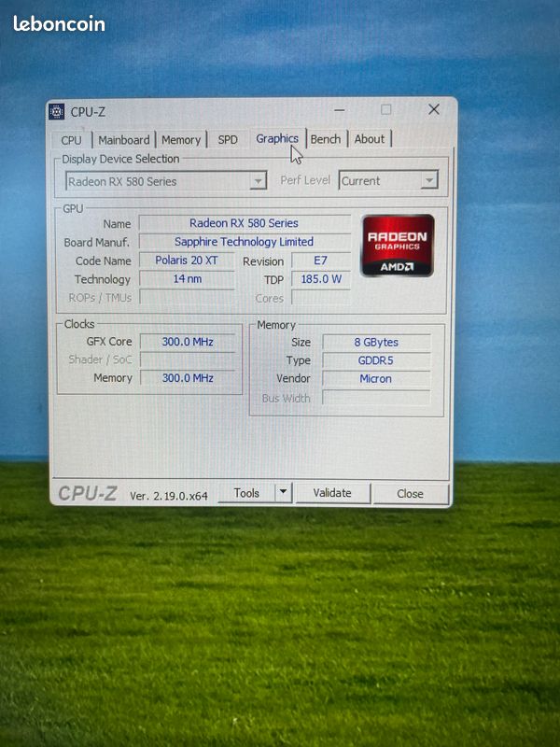Click the empty Cores field

click(321, 298)
